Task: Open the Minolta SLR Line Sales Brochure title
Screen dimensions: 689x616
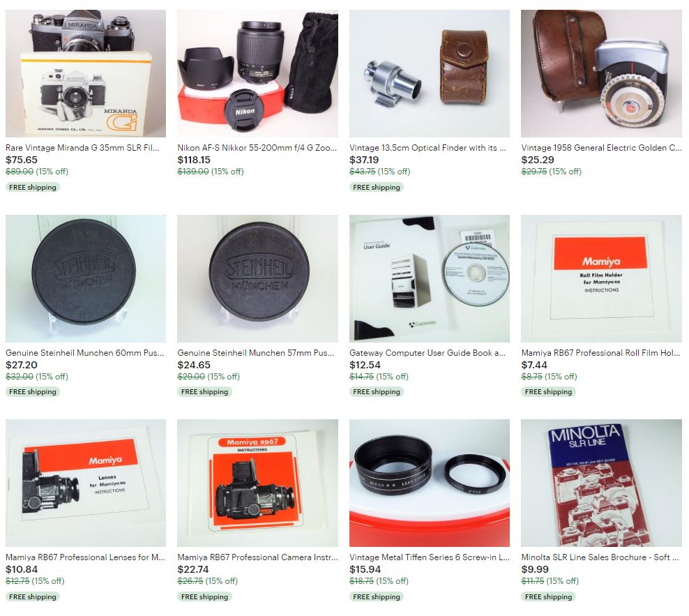Action: click(600, 557)
